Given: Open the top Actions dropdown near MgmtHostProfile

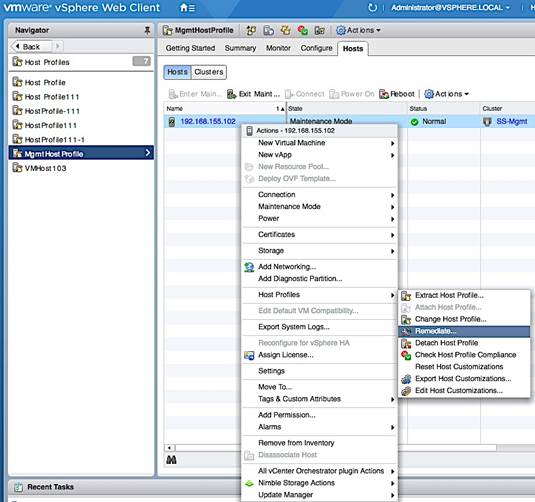Looking at the screenshot, I should coord(358,30).
